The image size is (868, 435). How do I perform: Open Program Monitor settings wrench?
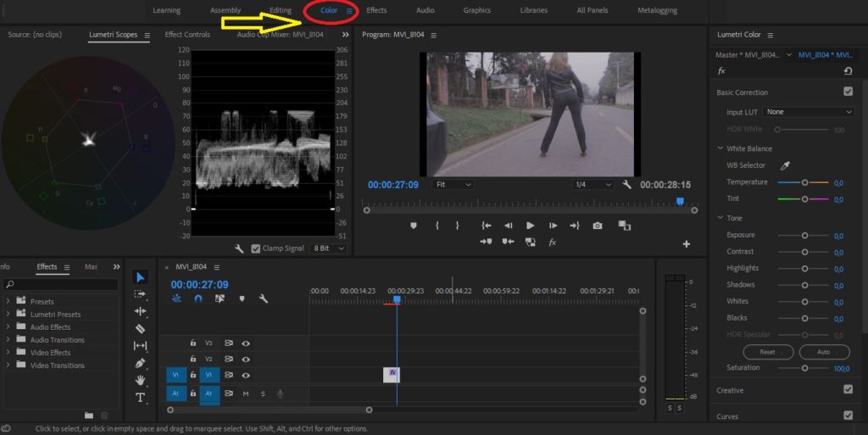coord(626,184)
